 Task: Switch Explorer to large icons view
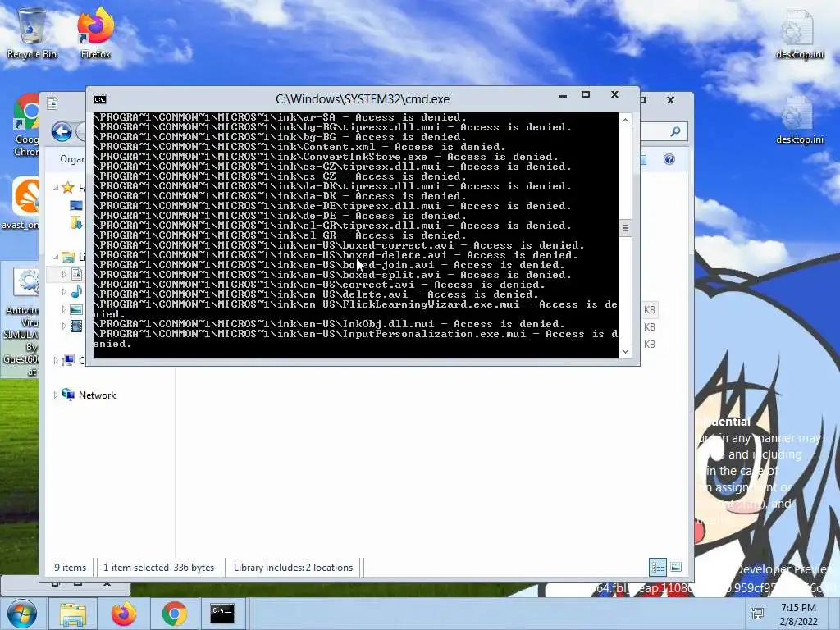point(676,567)
